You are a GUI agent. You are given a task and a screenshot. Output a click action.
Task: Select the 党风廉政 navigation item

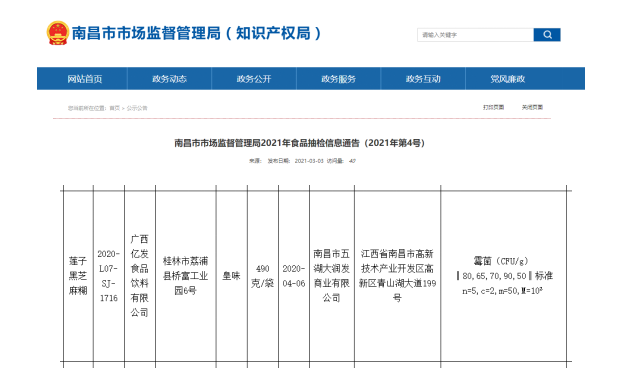point(508,79)
